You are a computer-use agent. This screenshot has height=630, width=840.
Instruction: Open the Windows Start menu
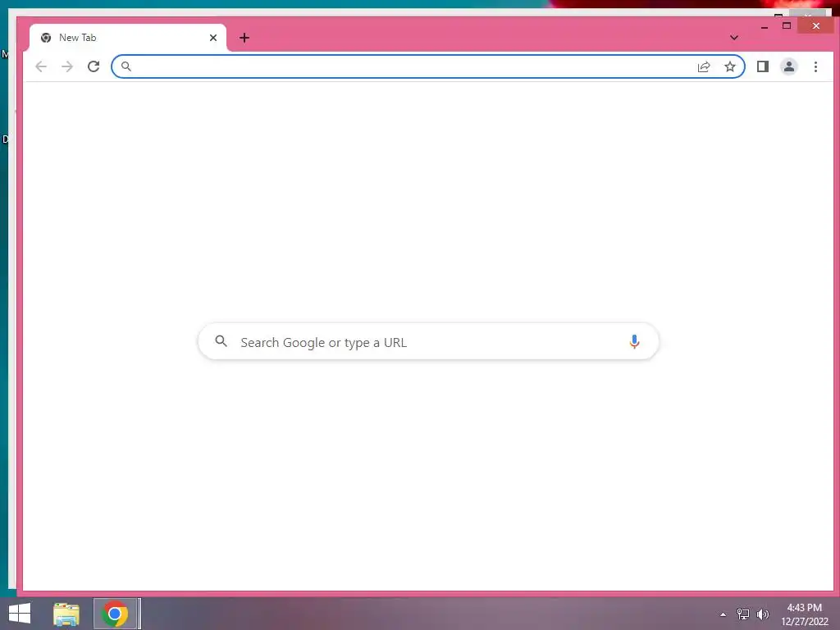point(20,614)
